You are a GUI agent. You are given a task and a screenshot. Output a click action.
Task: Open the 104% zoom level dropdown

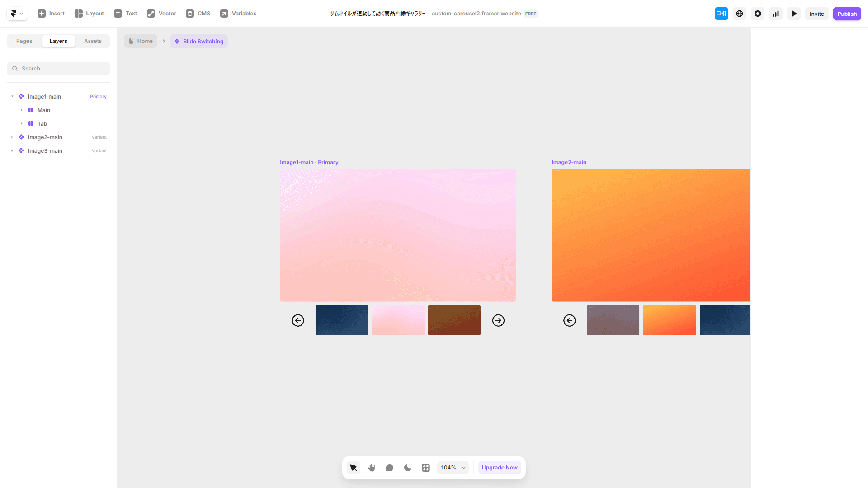click(x=453, y=468)
